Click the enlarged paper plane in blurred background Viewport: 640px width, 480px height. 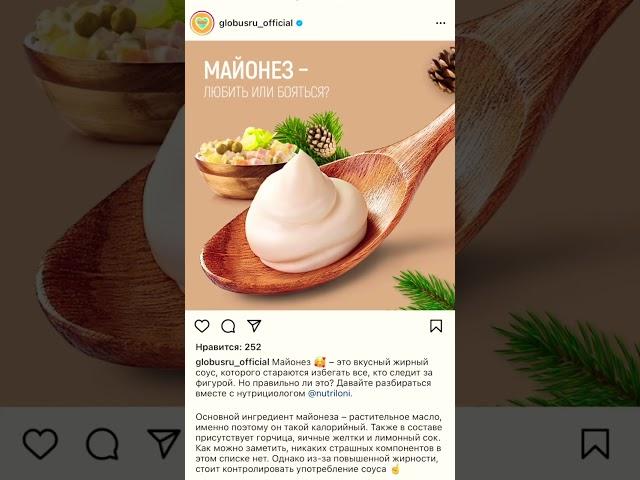point(164,443)
